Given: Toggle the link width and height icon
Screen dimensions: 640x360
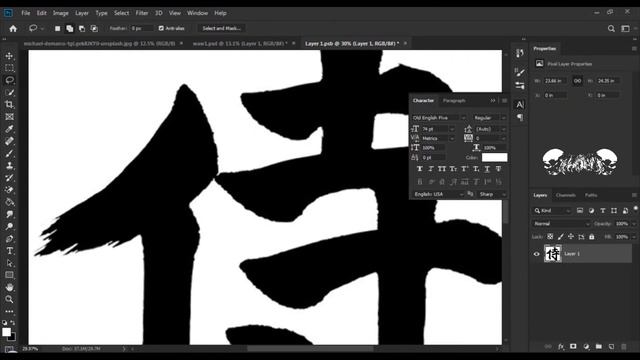Looking at the screenshot, I should [x=577, y=81].
